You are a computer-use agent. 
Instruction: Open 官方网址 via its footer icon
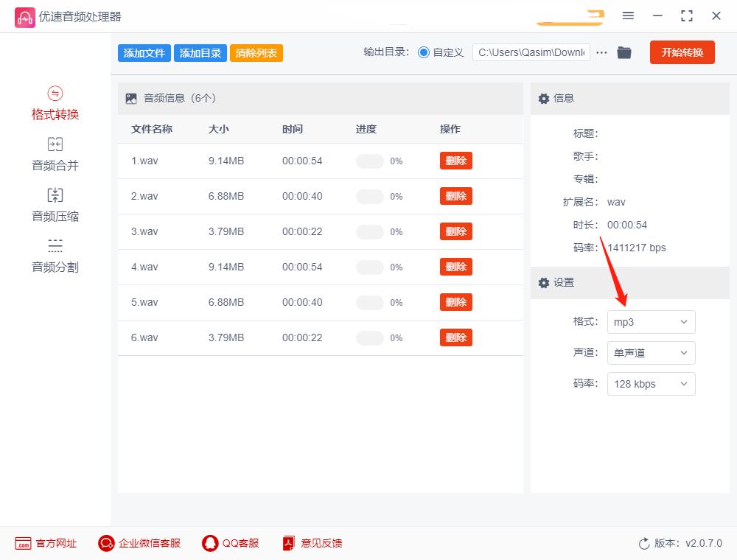click(x=26, y=543)
